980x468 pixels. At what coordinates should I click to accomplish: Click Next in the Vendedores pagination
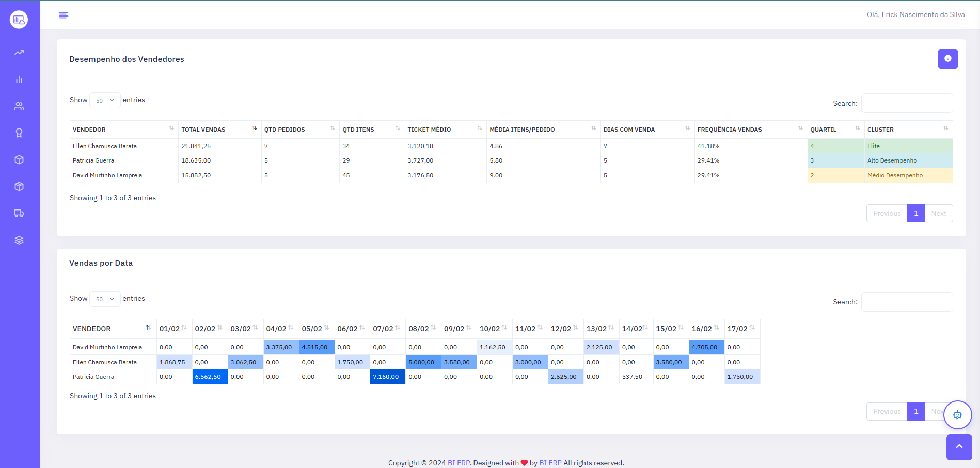[x=938, y=213]
